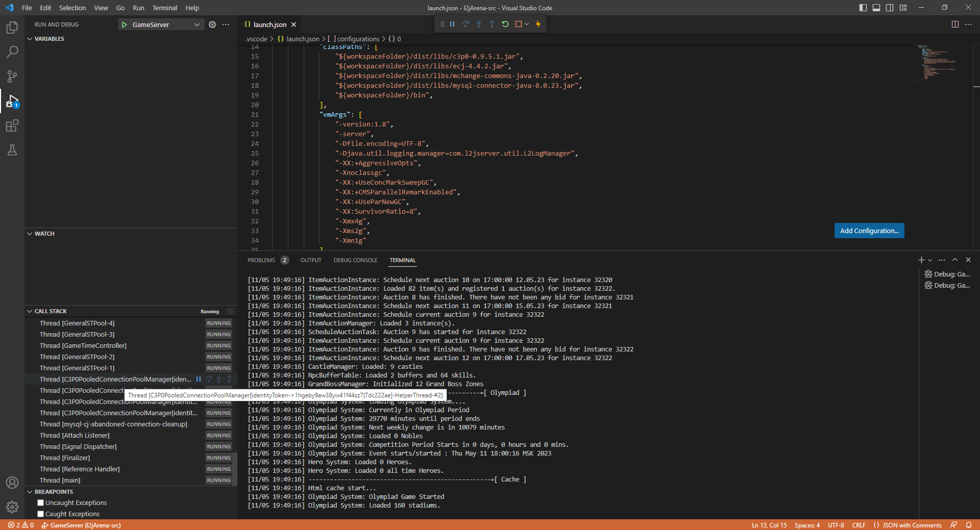Open the new terminal dropdown arrow

click(x=930, y=260)
